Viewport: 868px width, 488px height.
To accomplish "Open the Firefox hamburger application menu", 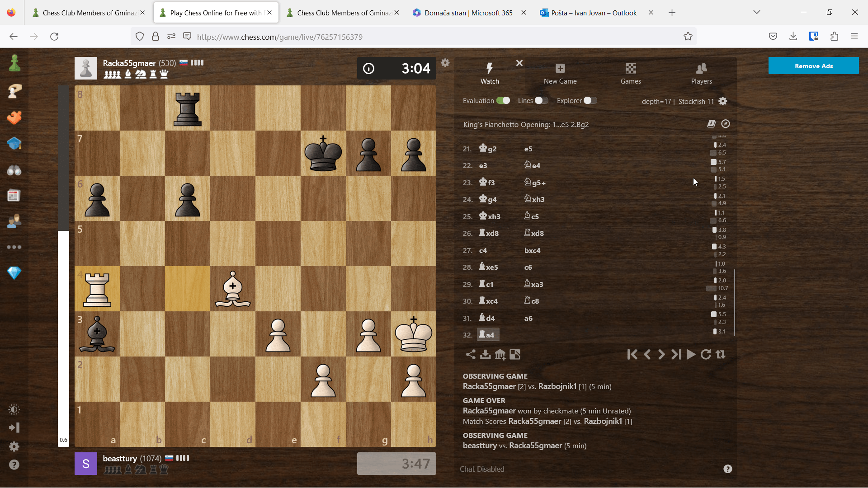I will click(x=854, y=37).
